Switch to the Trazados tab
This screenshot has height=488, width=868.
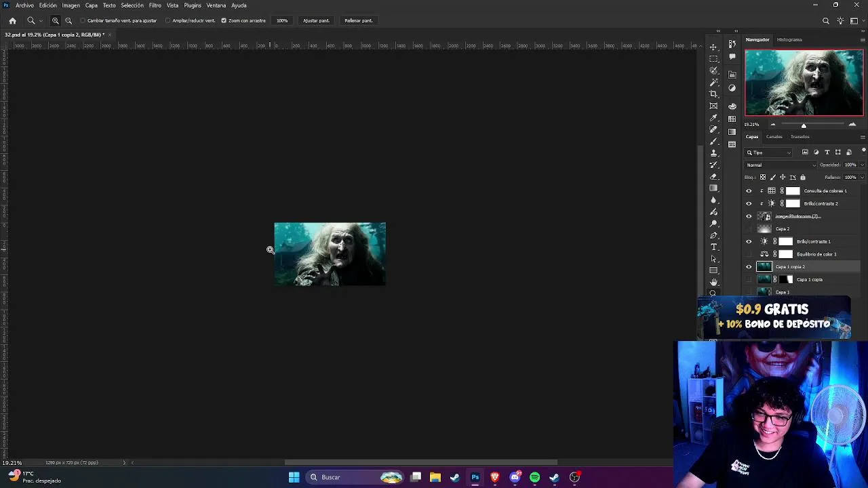[800, 137]
